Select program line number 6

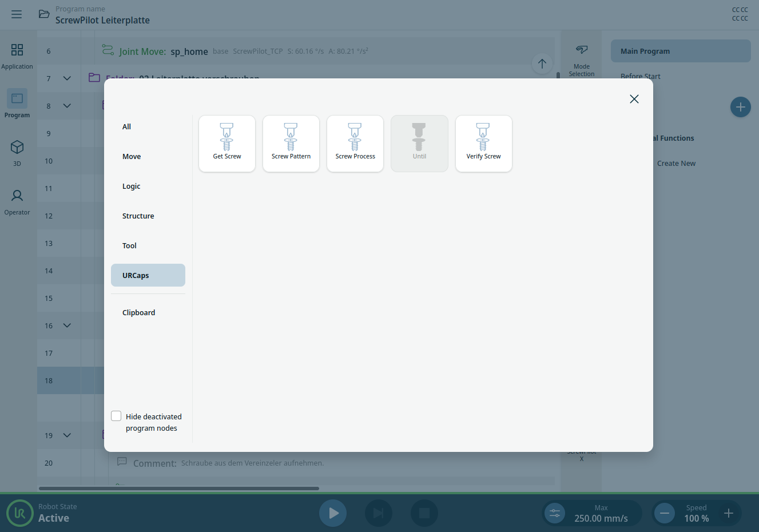click(x=49, y=51)
